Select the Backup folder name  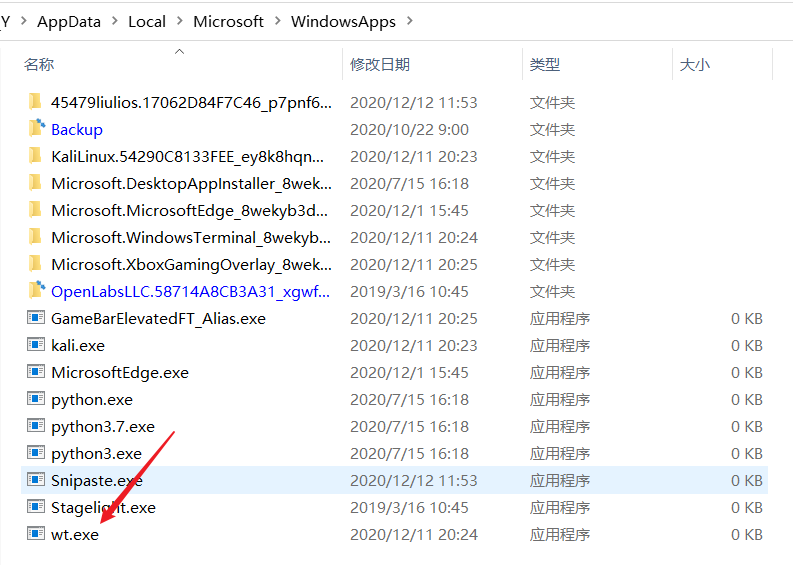77,129
